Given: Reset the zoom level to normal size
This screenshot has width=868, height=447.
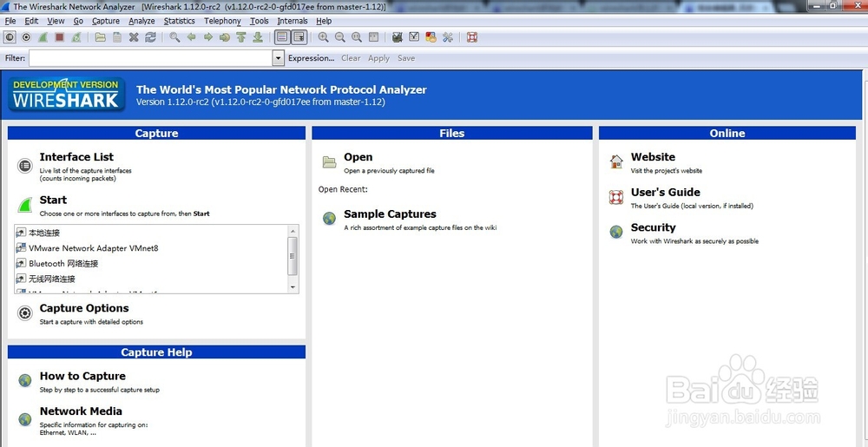Looking at the screenshot, I should (x=357, y=37).
